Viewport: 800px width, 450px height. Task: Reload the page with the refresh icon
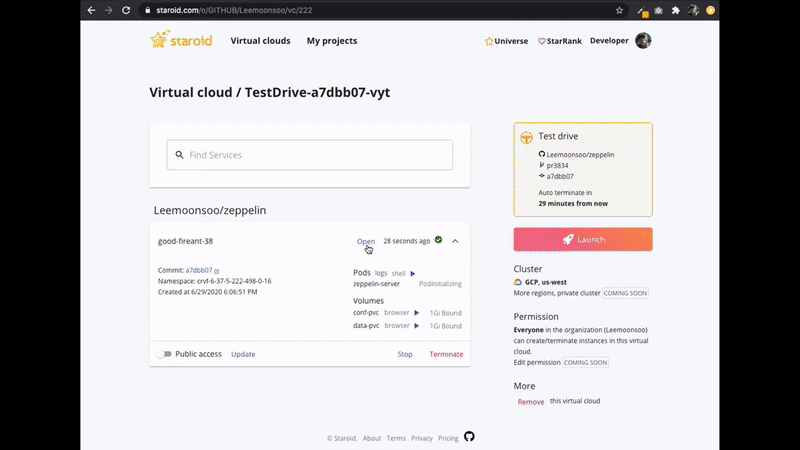point(126,10)
